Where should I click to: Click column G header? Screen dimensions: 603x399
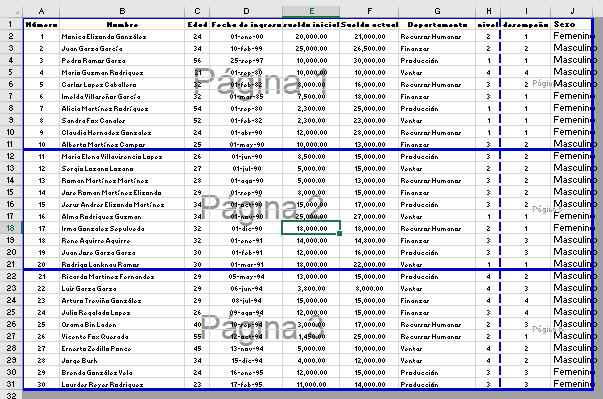(x=437, y=11)
